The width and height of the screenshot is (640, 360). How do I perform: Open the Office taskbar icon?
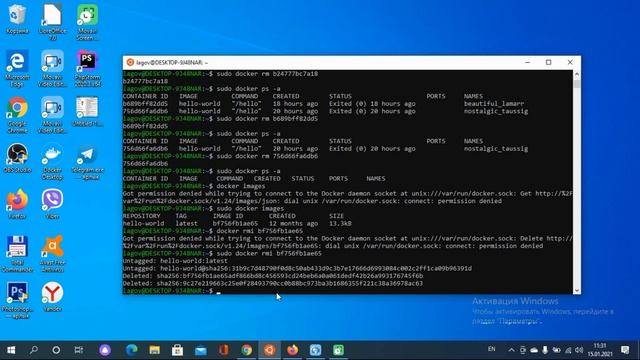point(223,350)
